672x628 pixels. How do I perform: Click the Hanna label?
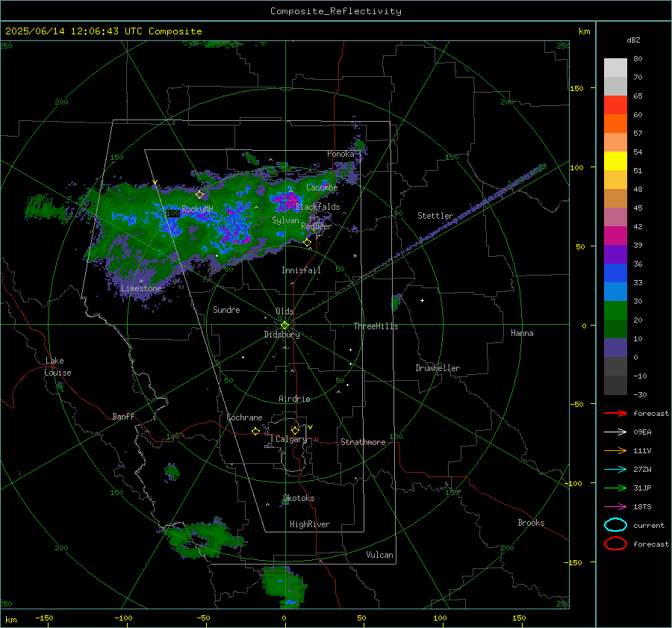click(x=522, y=333)
